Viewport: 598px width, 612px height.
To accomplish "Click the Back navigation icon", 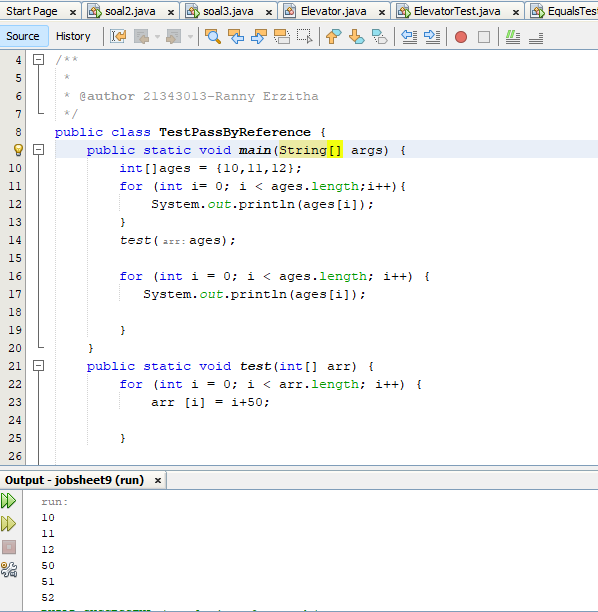I will (141, 37).
